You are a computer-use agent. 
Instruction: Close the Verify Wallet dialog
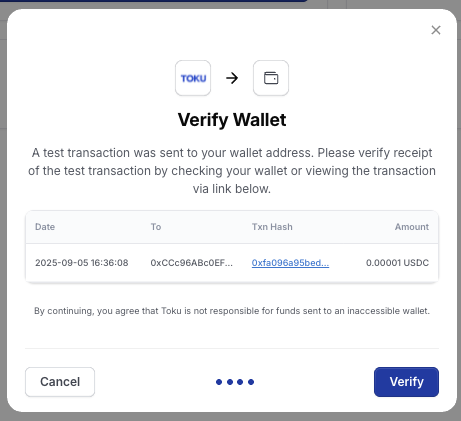click(x=436, y=30)
